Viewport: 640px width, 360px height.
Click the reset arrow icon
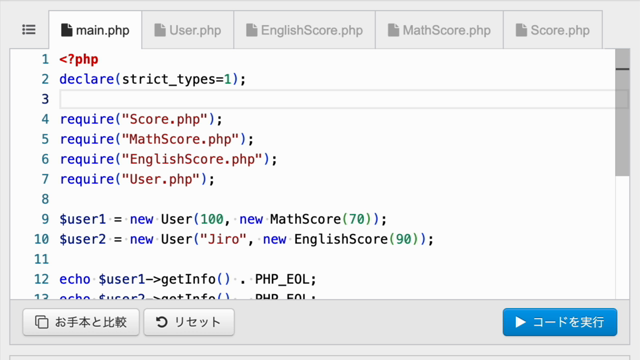point(162,322)
